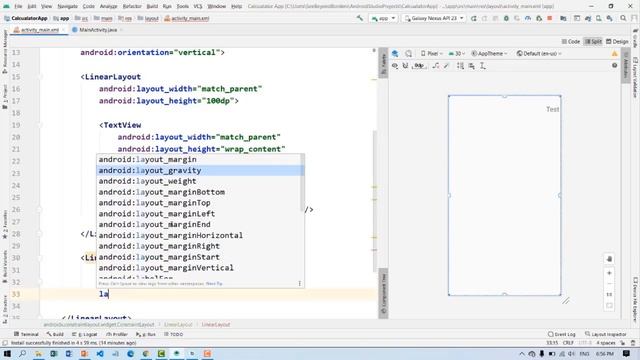The height and width of the screenshot is (360, 640).
Task: Open the app run configuration dropdown
Action: pyautogui.click(x=383, y=18)
